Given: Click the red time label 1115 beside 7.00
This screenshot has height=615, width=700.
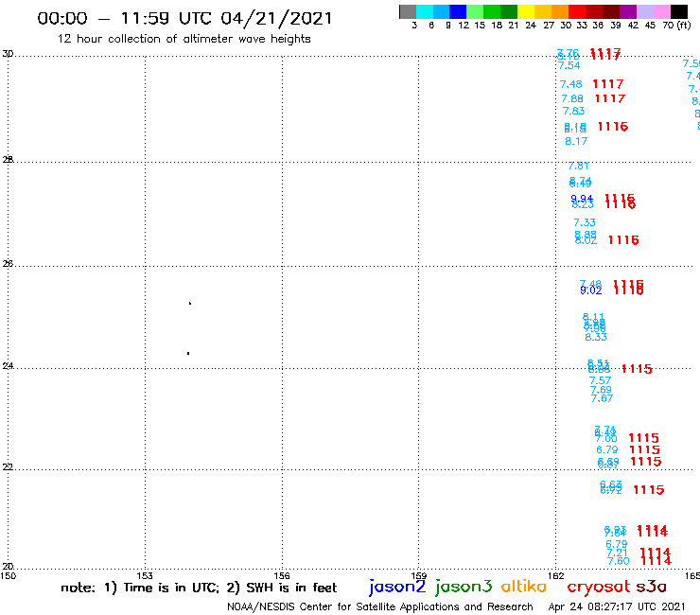Looking at the screenshot, I should click(x=644, y=438).
